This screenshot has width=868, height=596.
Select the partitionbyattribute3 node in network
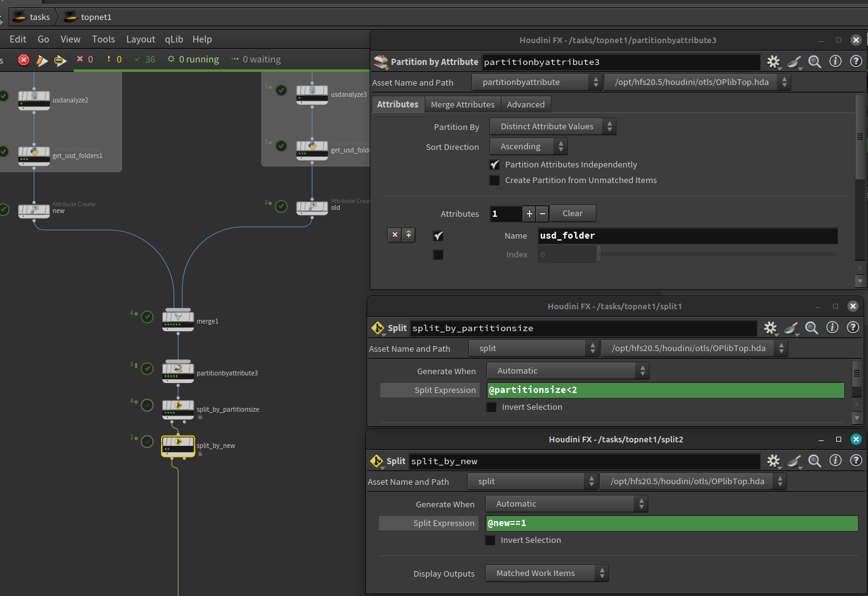178,371
